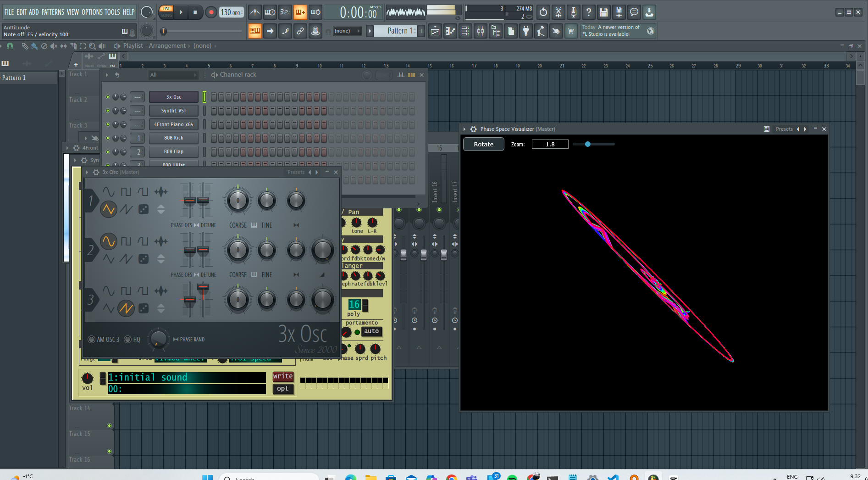Mute the 4Front Piano x64 channel

pos(108,124)
